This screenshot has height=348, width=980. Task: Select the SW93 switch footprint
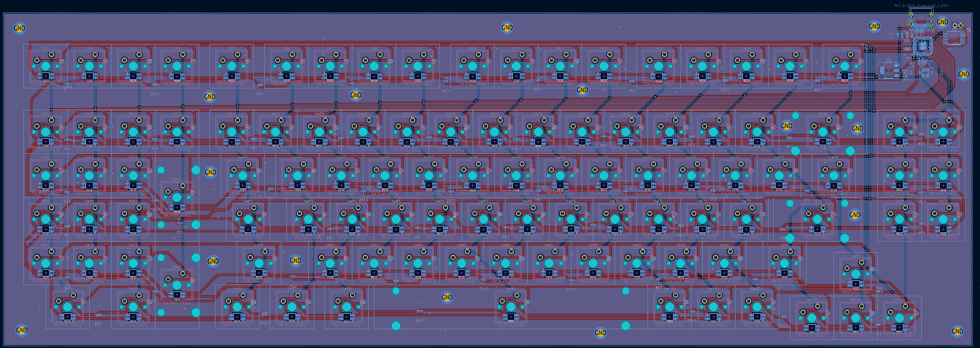click(x=856, y=274)
